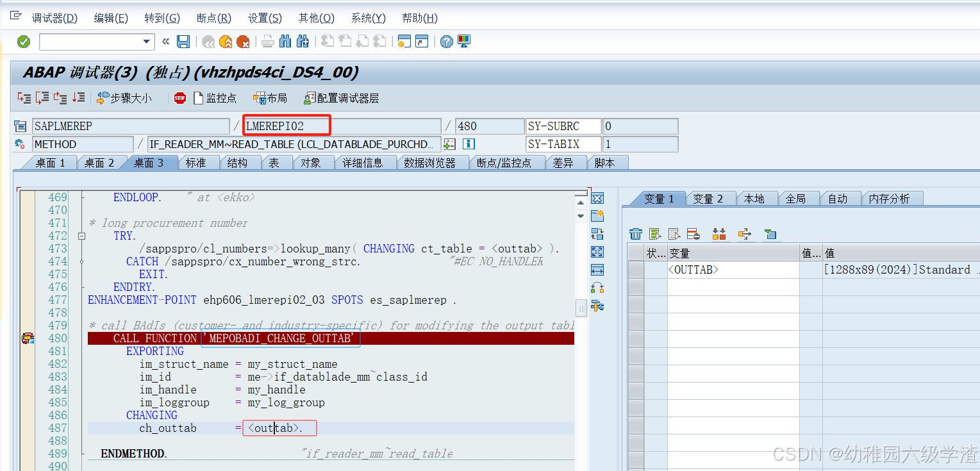Click the Return step-out debugger icon
This screenshot has height=471, width=980.
click(x=60, y=98)
